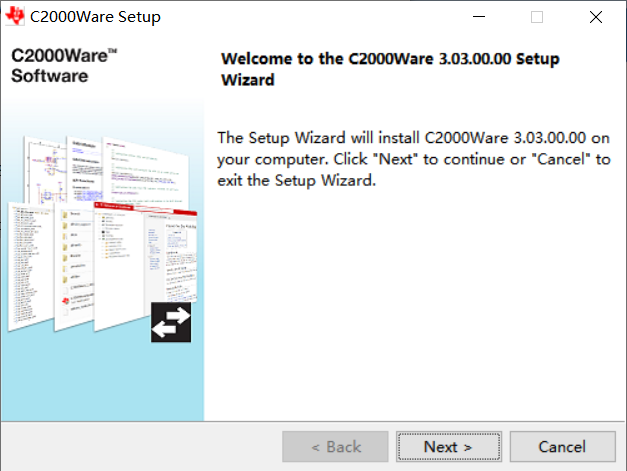Click the Texas Instruments logo in title bar
The image size is (627, 471).
coord(15,16)
